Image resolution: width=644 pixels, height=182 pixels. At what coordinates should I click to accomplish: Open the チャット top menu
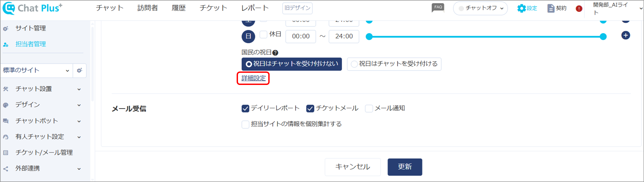click(109, 8)
